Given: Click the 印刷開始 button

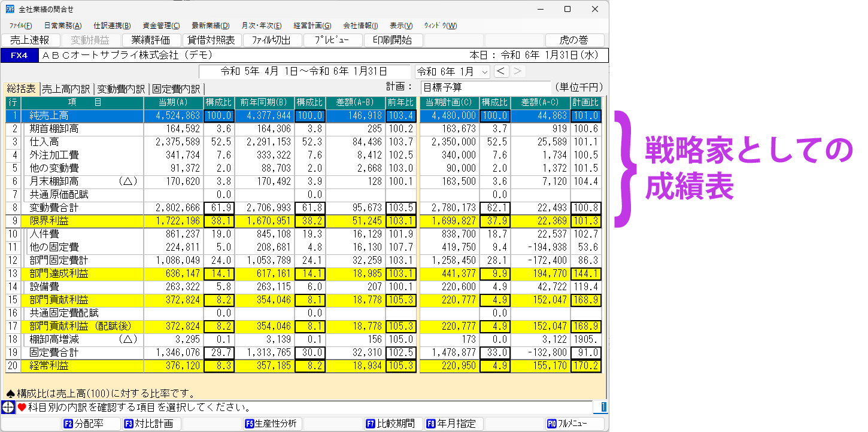Looking at the screenshot, I should pyautogui.click(x=393, y=40).
